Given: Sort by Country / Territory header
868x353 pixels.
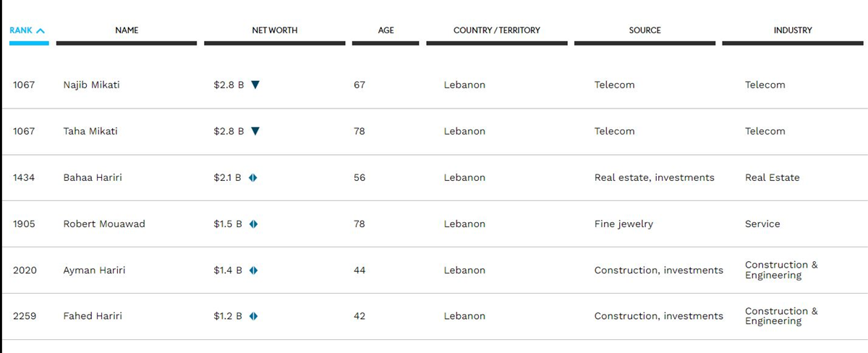Looking at the screenshot, I should coord(497,30).
